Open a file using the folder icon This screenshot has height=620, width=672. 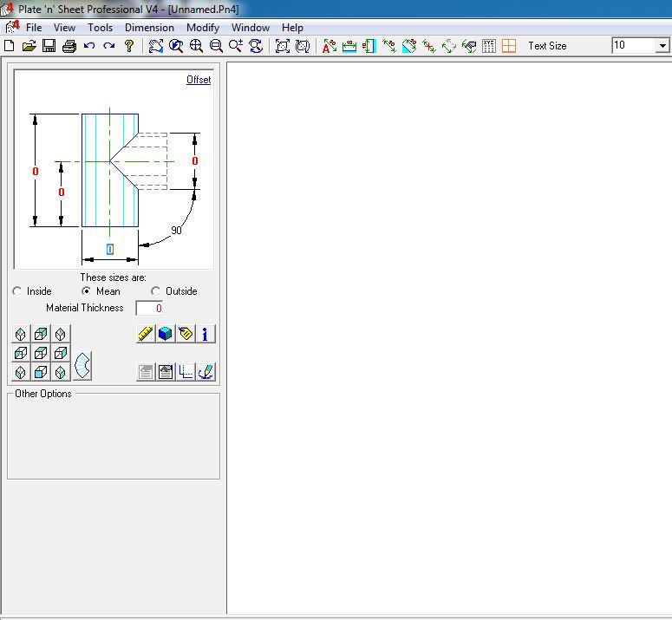(x=29, y=46)
